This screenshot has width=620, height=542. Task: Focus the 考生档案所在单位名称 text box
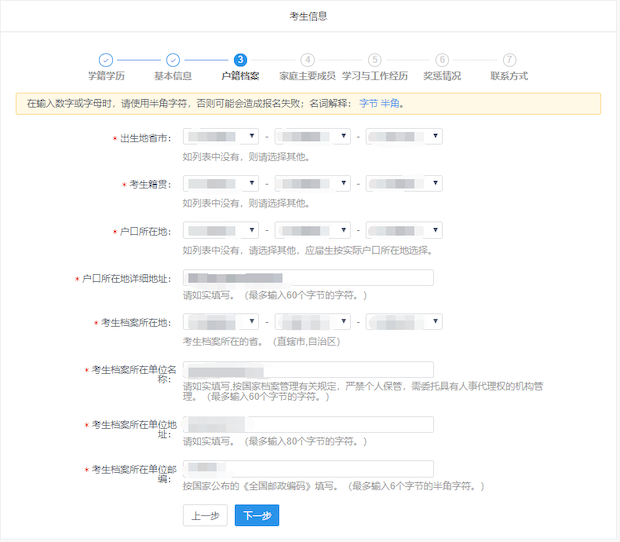(308, 370)
